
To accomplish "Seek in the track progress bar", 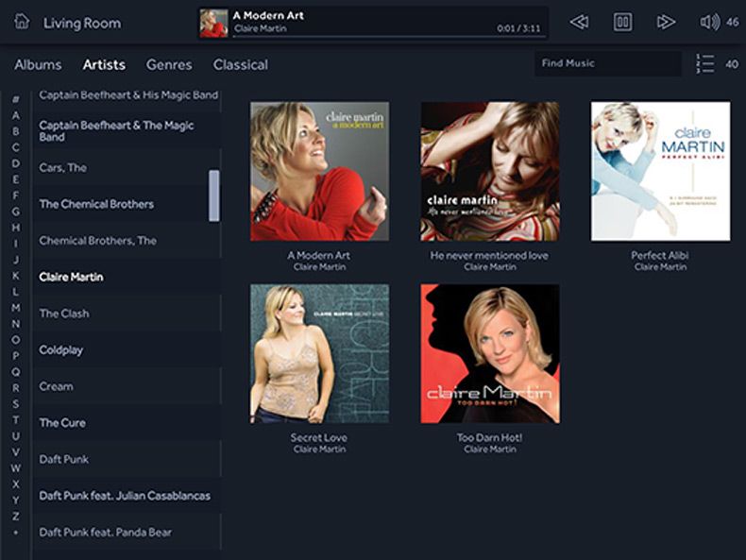I will [387, 36].
